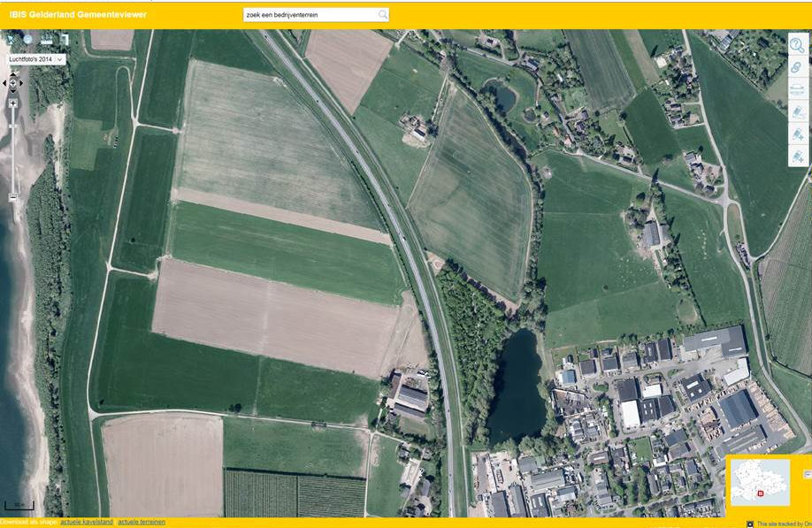Image resolution: width=812 pixels, height=528 pixels.
Task: Click the minus zoom-out button
Action: 12,196
